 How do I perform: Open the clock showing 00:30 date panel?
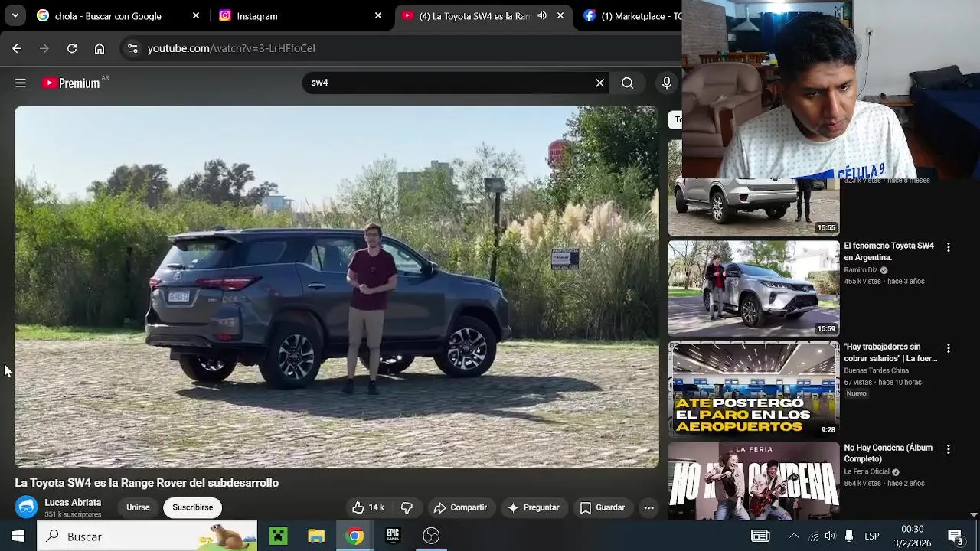coord(912,536)
